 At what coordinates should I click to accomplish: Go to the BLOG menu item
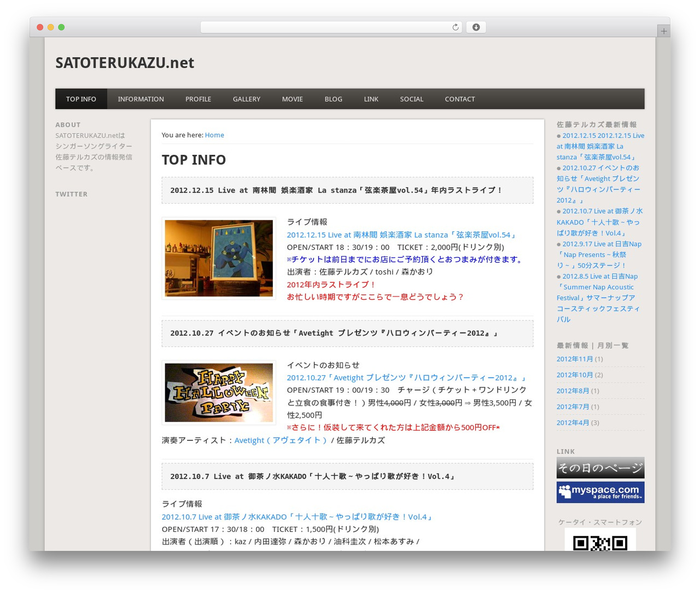(x=333, y=99)
